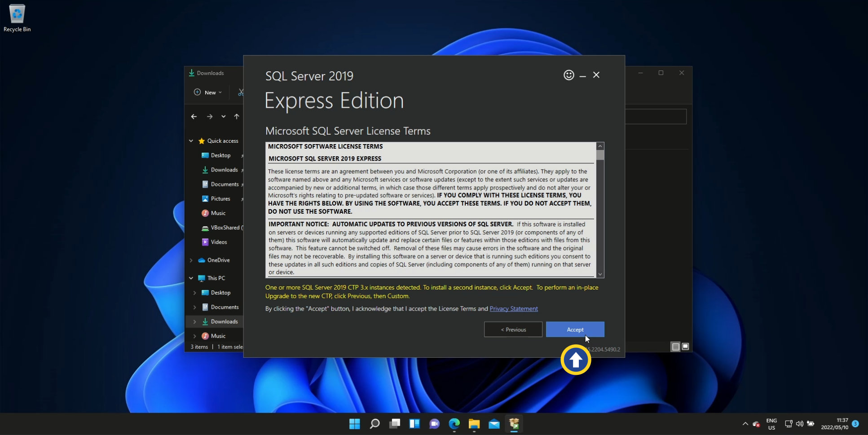Open taskbar clock and date

(835, 424)
